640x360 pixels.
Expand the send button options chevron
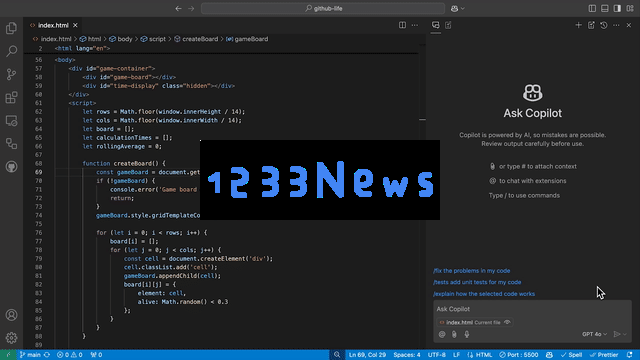(x=625, y=334)
